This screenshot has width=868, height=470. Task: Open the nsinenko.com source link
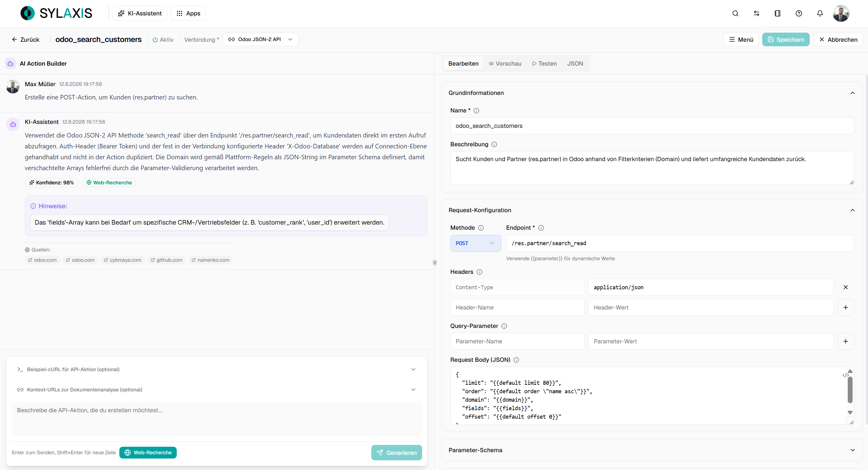tap(211, 260)
